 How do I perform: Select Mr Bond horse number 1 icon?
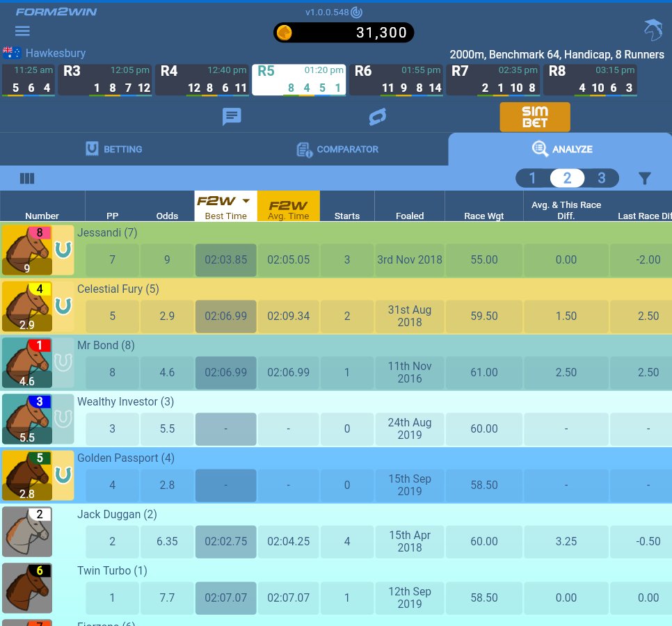coord(27,363)
